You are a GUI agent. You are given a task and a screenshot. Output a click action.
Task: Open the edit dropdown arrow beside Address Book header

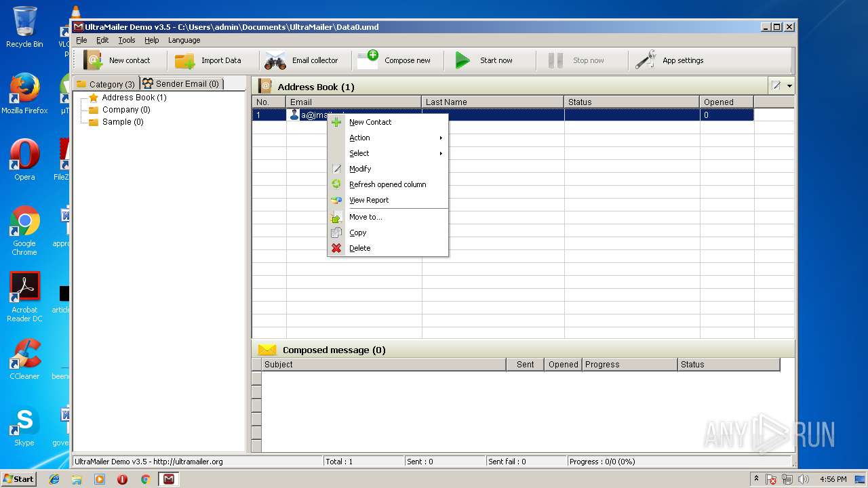[x=789, y=86]
